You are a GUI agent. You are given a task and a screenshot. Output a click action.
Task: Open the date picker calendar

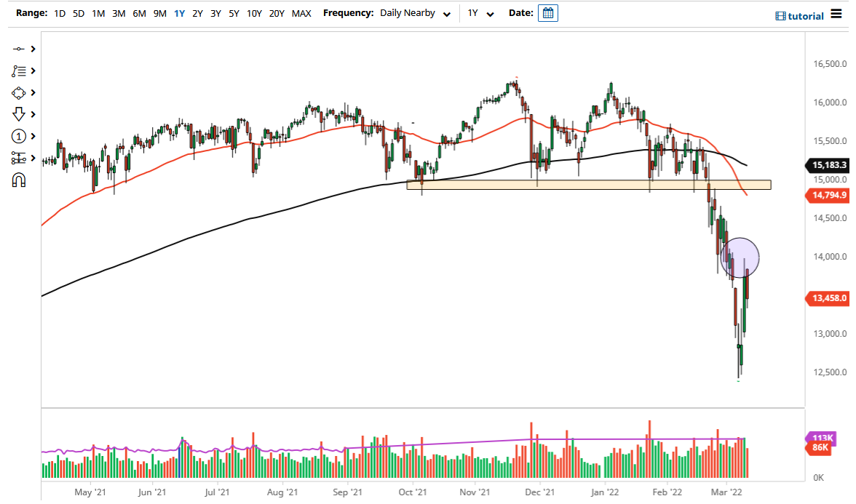pyautogui.click(x=547, y=12)
